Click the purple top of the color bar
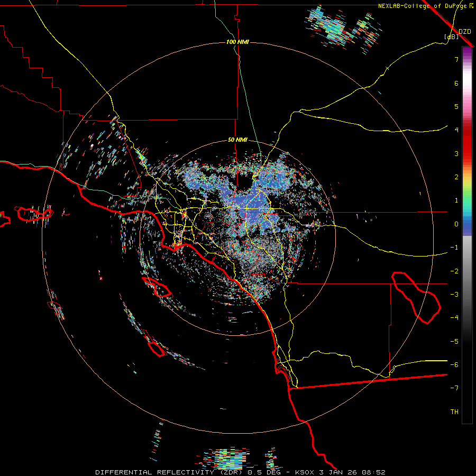The image size is (476, 476). point(467,52)
